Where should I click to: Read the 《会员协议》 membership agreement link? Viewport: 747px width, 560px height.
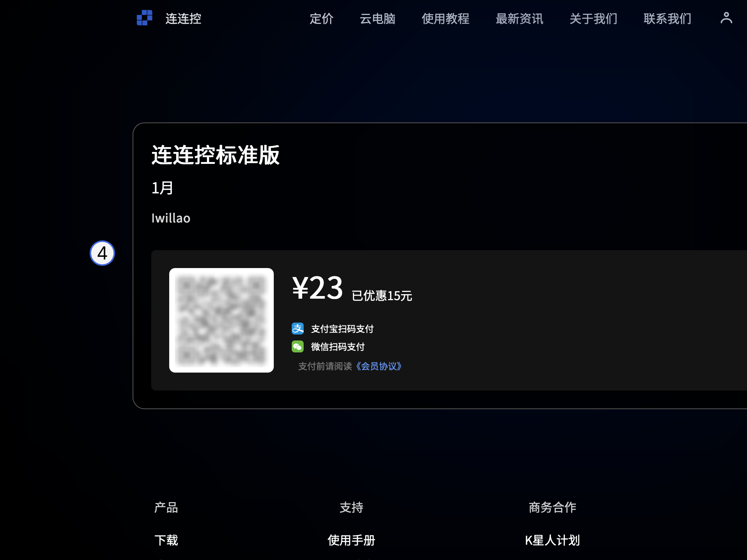[x=378, y=366]
